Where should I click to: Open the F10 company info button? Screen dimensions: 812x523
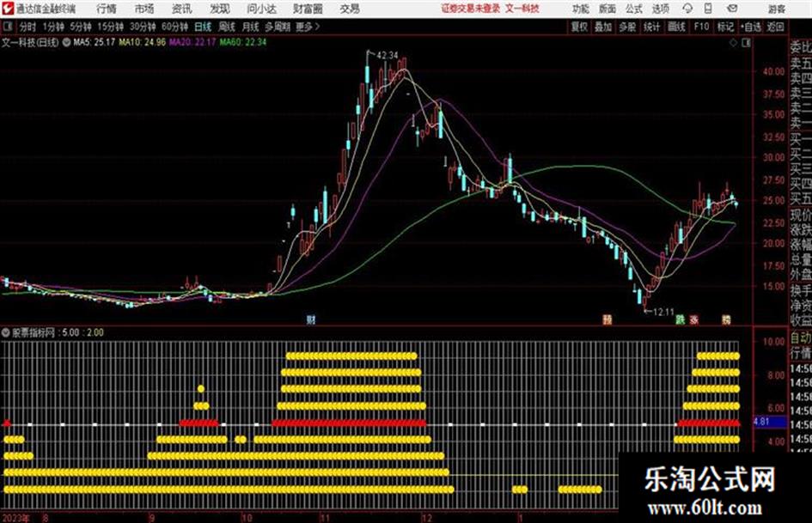click(701, 27)
